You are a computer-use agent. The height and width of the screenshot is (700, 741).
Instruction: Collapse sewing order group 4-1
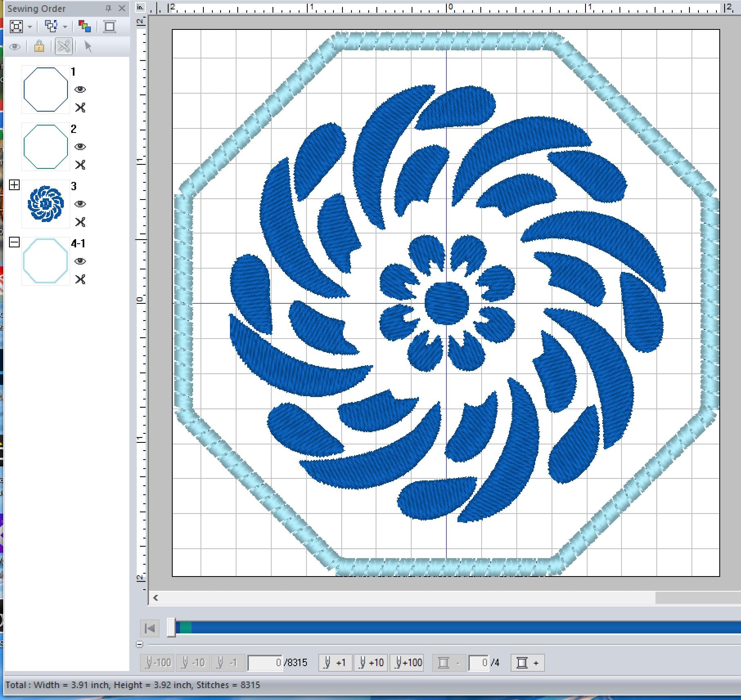14,242
